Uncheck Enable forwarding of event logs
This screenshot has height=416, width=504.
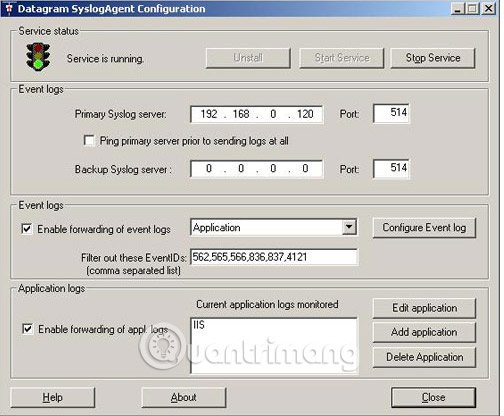(x=27, y=229)
